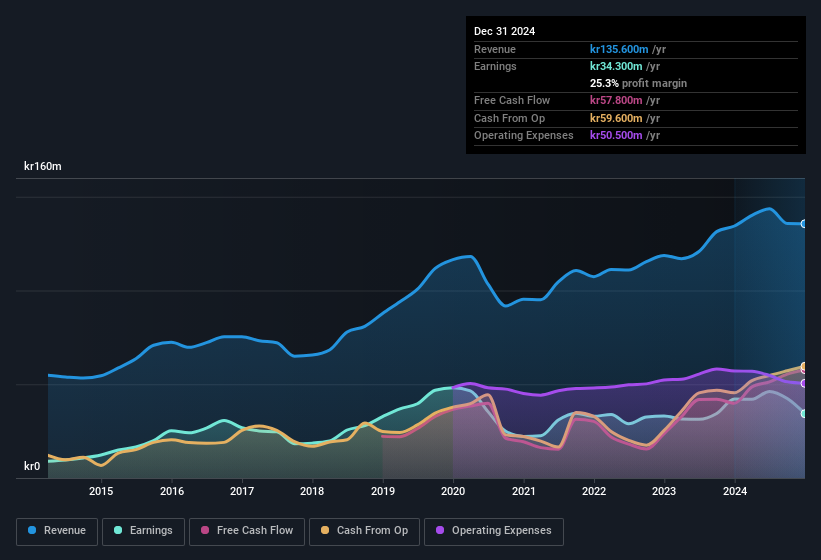Click the kr34.300m earnings value
Viewport: 821px width, 560px height.
[616, 66]
